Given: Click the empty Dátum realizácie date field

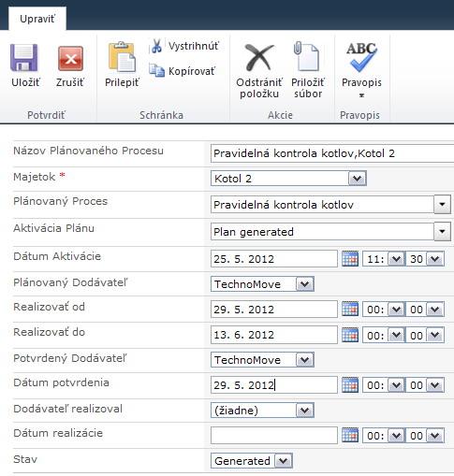Looking at the screenshot, I should click(x=274, y=435).
